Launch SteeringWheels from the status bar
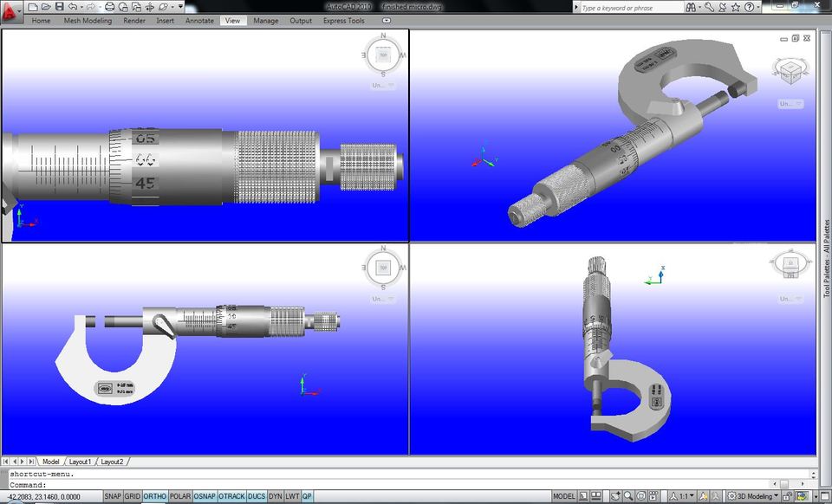Viewport: 832px width, 504px height. pyautogui.click(x=640, y=495)
